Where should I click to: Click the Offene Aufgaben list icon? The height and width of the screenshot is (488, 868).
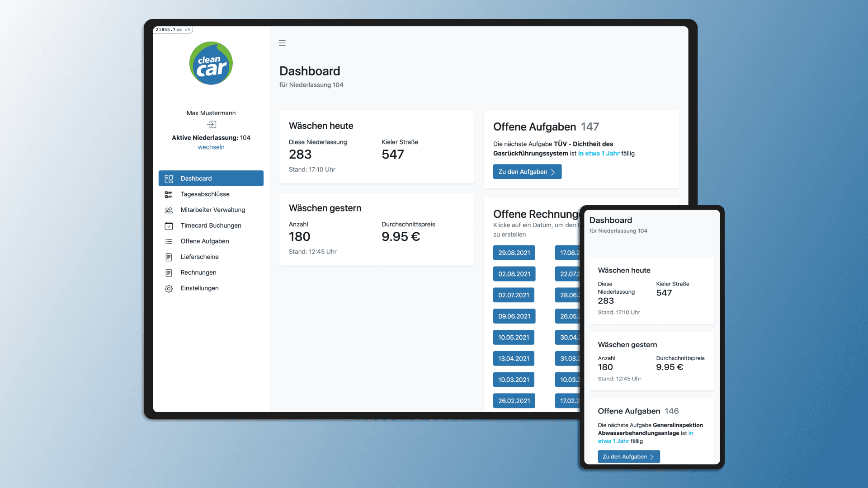click(x=169, y=241)
